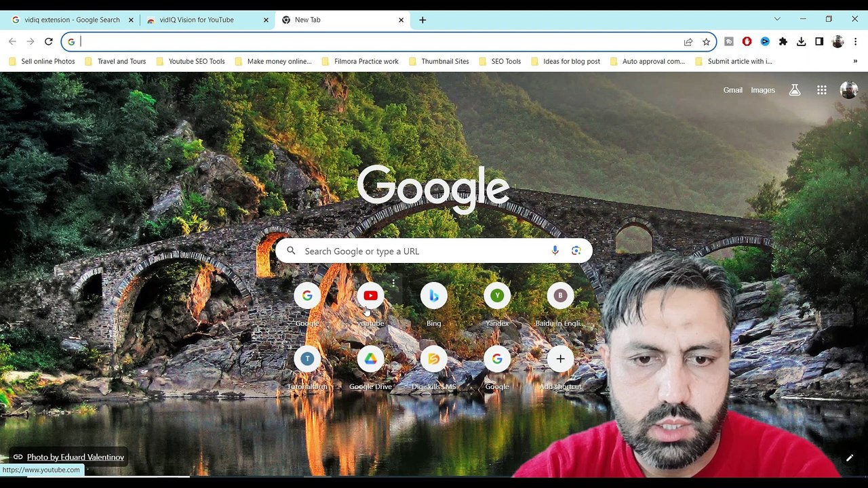Expand Youtube SEO Tools bookmark folder
The height and width of the screenshot is (488, 868).
pos(190,61)
